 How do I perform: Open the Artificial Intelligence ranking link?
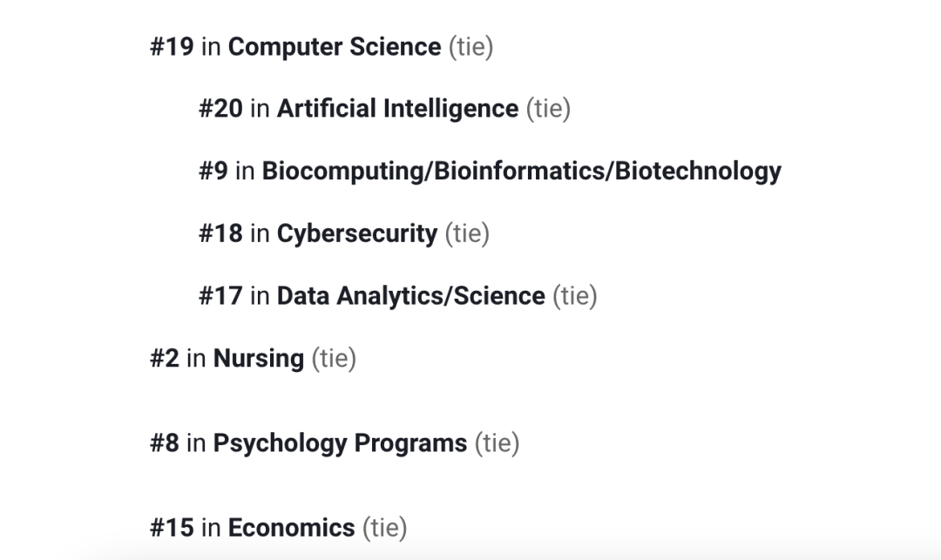point(397,109)
